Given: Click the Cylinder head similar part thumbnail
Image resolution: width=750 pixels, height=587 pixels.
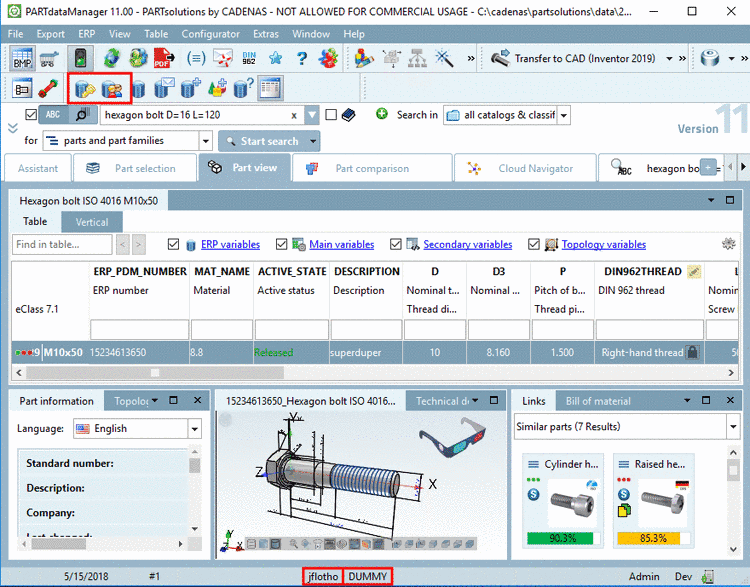Looking at the screenshot, I should [573, 503].
